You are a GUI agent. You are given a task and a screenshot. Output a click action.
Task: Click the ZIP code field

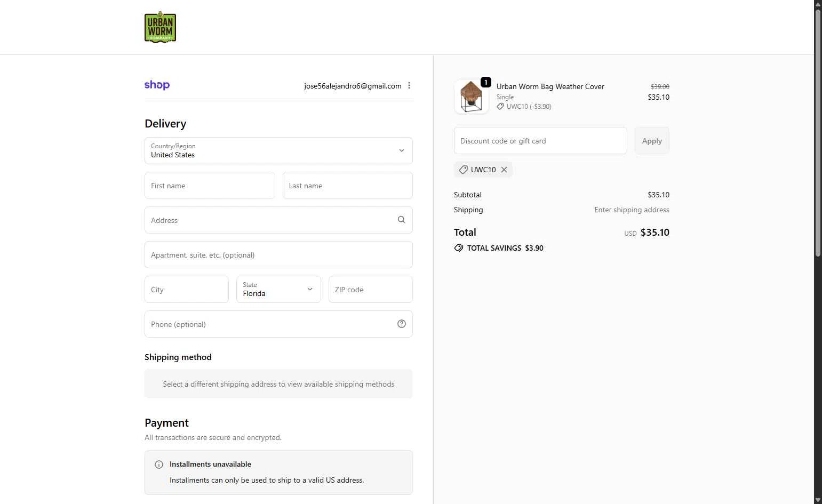(x=371, y=289)
